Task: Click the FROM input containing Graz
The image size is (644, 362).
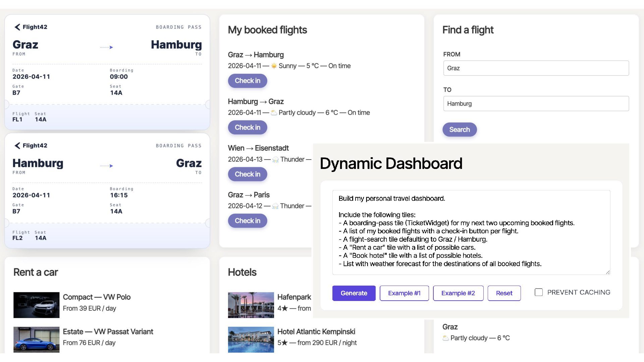Action: click(536, 68)
